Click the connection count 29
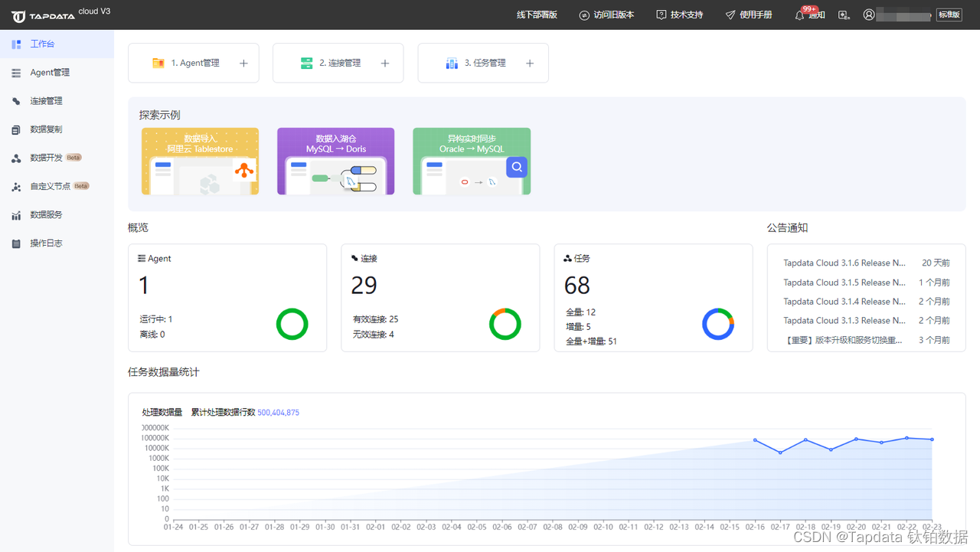 [364, 286]
